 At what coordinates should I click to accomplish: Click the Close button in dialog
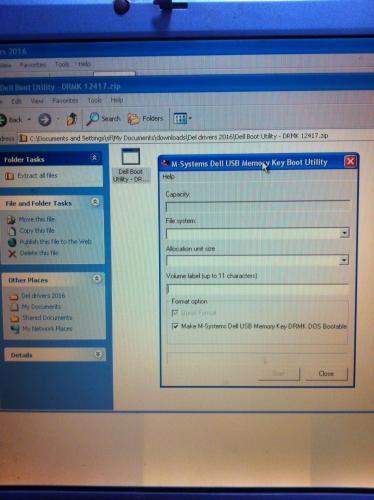pyautogui.click(x=326, y=374)
